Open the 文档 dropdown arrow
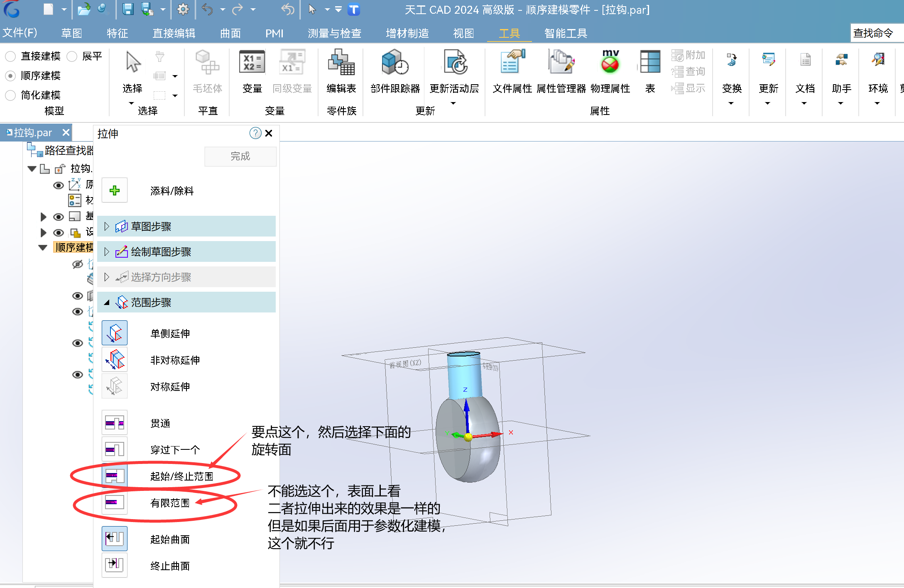The image size is (904, 588). (x=804, y=103)
